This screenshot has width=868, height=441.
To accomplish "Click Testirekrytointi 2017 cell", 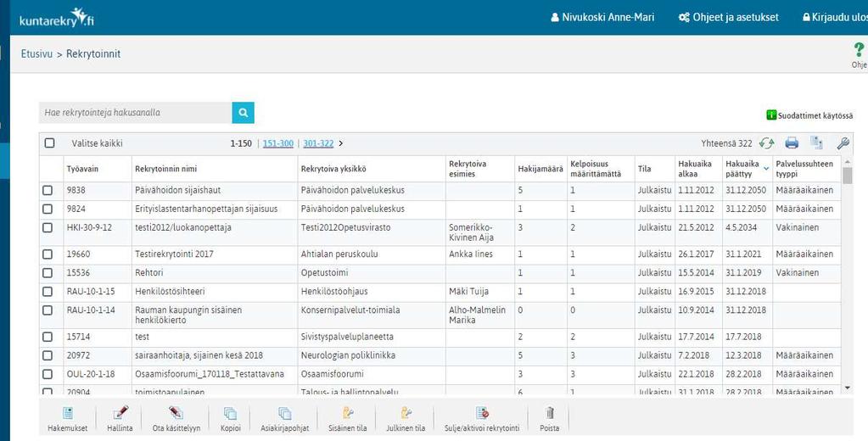I will [x=174, y=254].
